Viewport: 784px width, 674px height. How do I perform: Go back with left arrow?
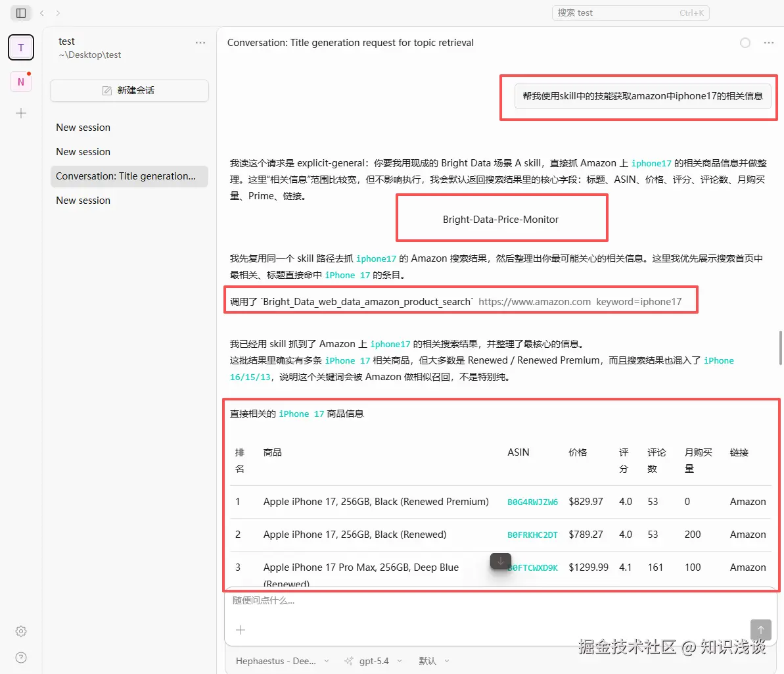tap(42, 13)
